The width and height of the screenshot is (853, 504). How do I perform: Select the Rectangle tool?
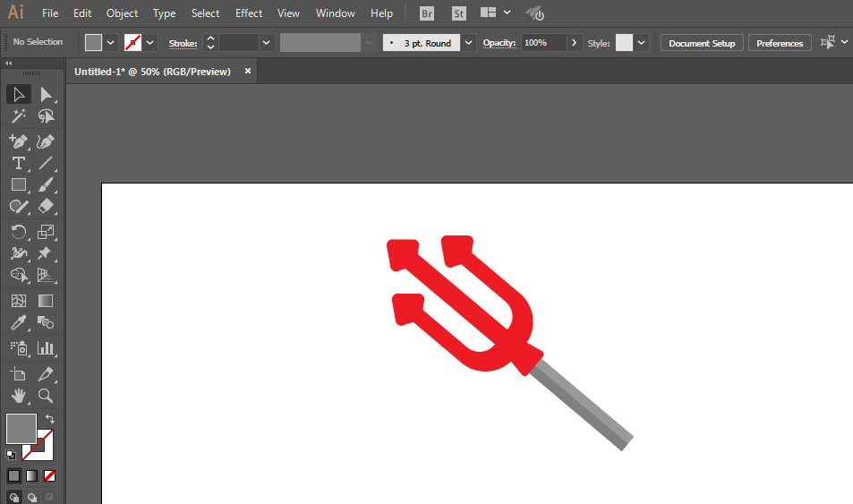point(19,185)
